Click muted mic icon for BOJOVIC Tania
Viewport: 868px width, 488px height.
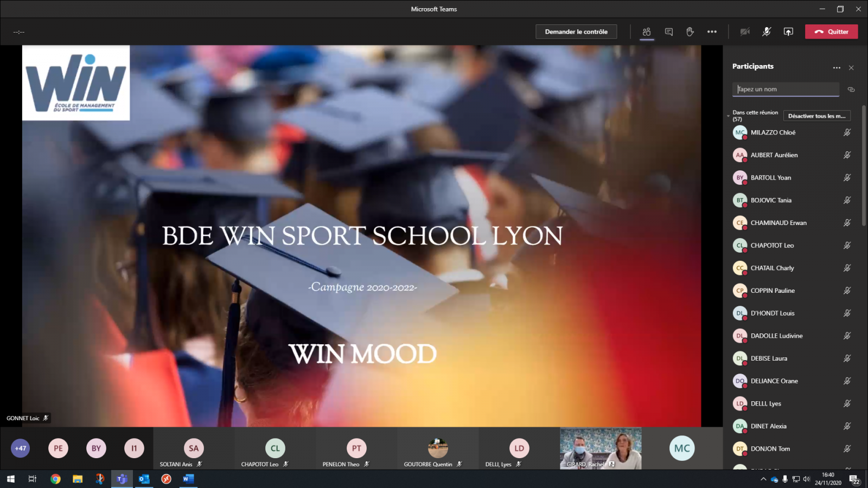pos(847,200)
